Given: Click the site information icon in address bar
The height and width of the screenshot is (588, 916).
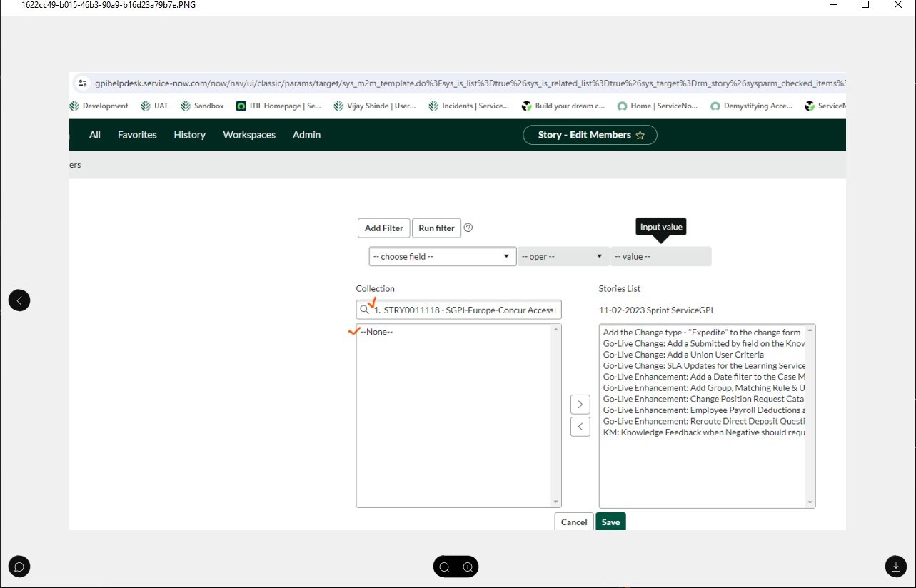Looking at the screenshot, I should [x=83, y=83].
